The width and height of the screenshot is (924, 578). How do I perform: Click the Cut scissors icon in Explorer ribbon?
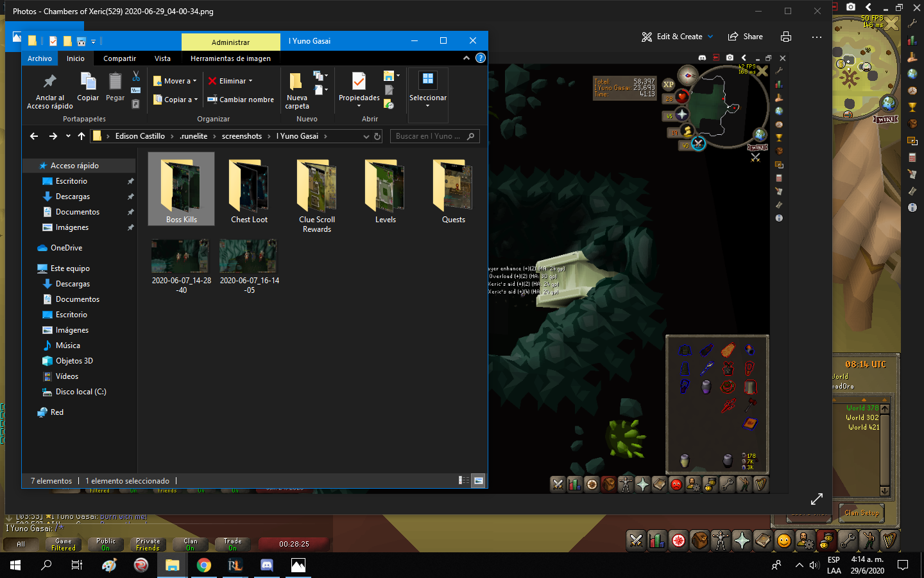(135, 76)
